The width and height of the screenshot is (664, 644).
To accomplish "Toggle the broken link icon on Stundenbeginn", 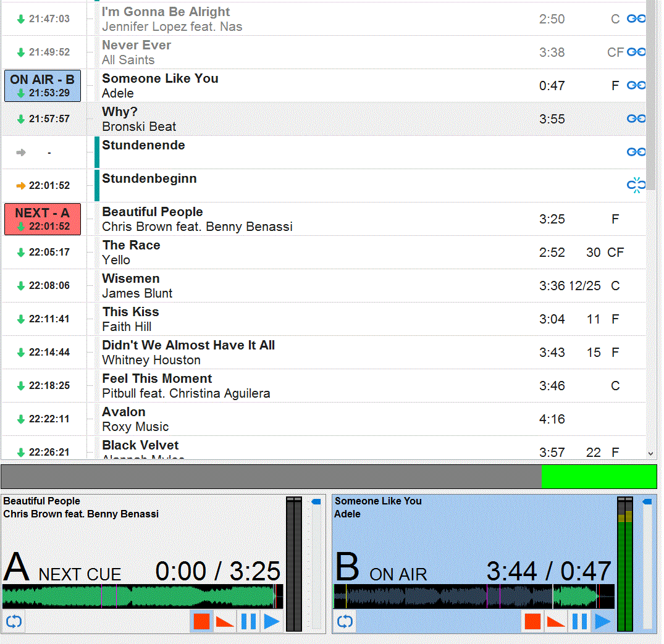I will 636,185.
